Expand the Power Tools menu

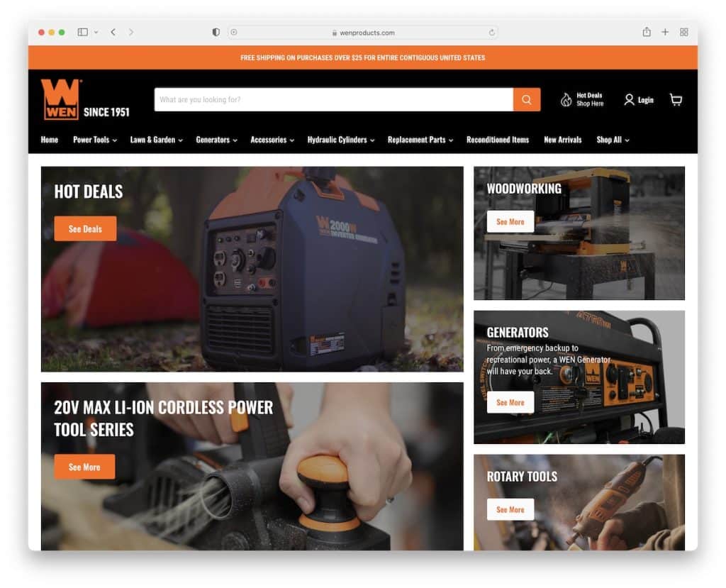(x=95, y=140)
